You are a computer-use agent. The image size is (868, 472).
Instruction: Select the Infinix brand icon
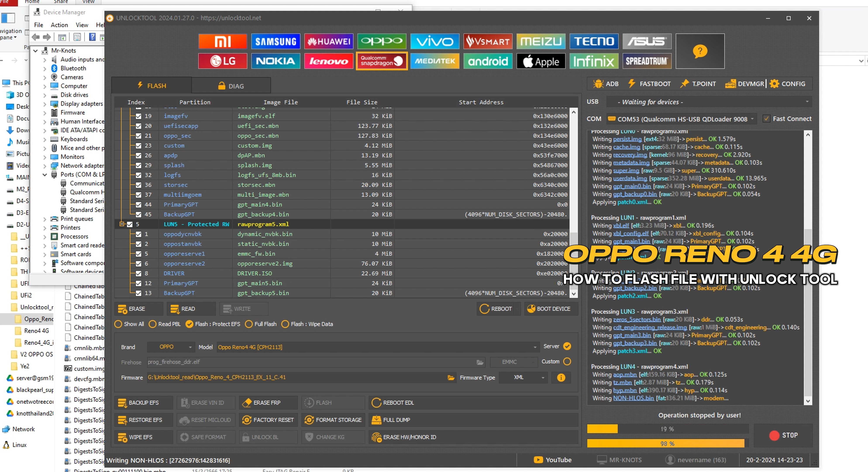594,61
